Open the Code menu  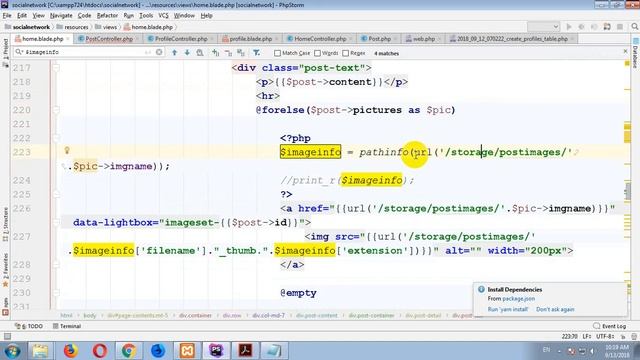pyautogui.click(x=84, y=16)
